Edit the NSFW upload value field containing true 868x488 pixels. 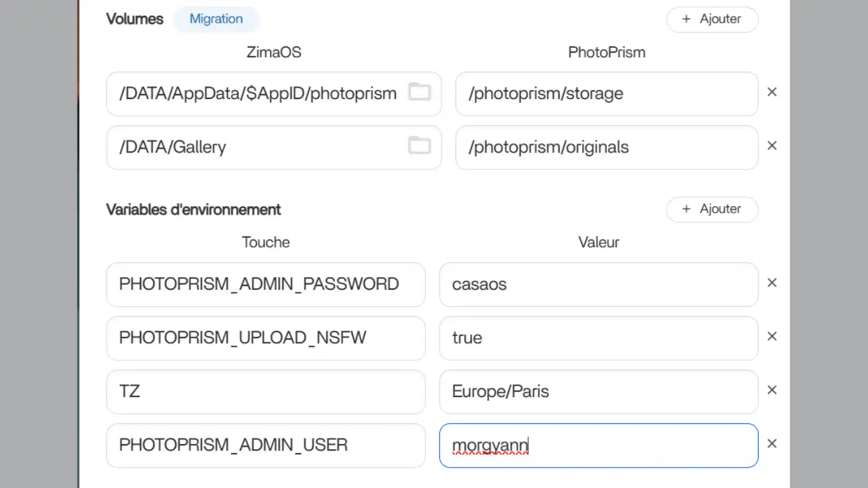point(598,338)
